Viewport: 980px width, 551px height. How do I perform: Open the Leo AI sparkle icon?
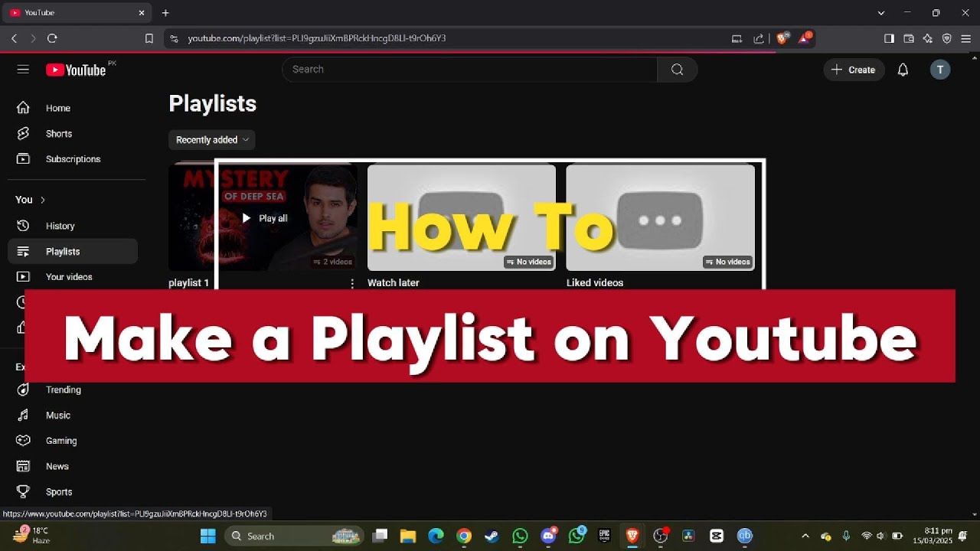pos(928,38)
